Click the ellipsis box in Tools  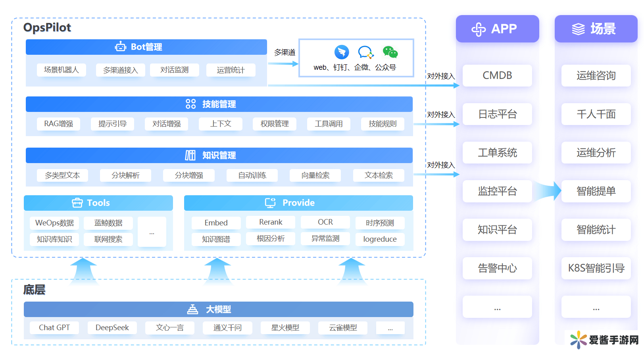coord(152,232)
